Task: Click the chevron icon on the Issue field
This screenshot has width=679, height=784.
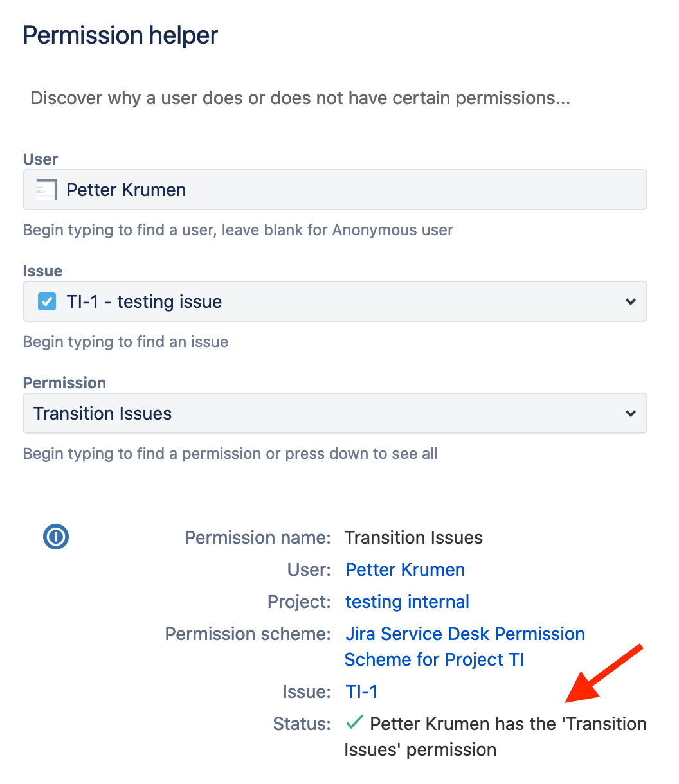Action: (x=631, y=301)
